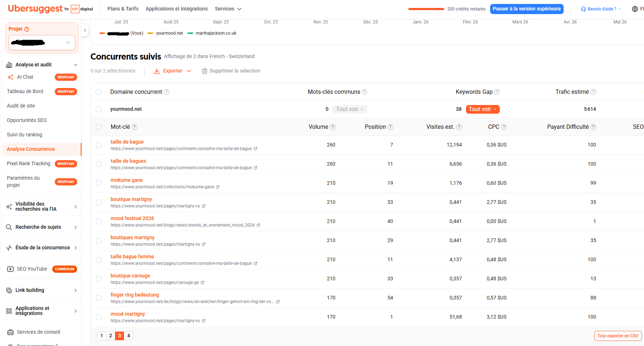
Task: Go to Tableau de Bord
Action: [25, 92]
